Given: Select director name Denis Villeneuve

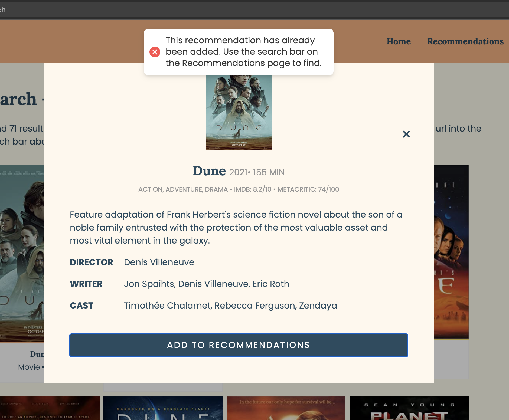Looking at the screenshot, I should 159,262.
